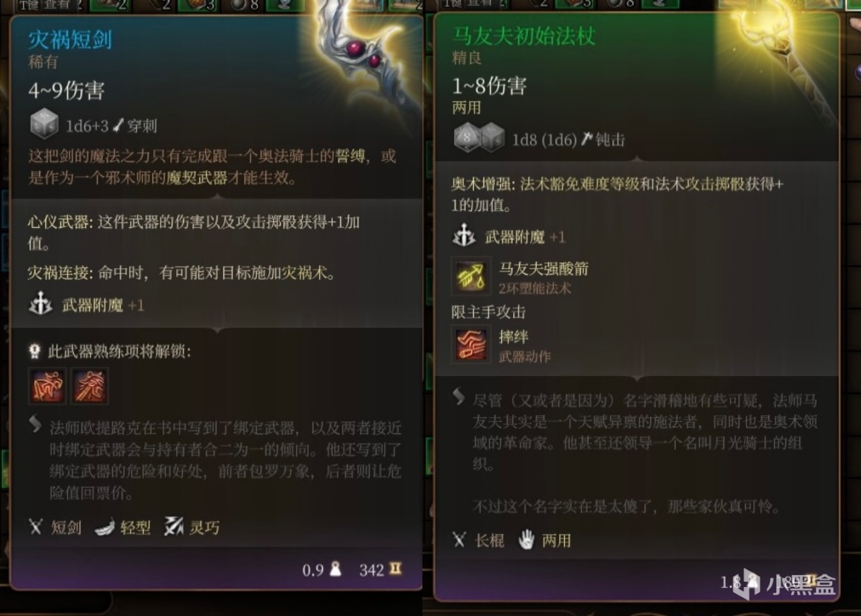Click the first unlocked weapon skill icon

coord(47,385)
